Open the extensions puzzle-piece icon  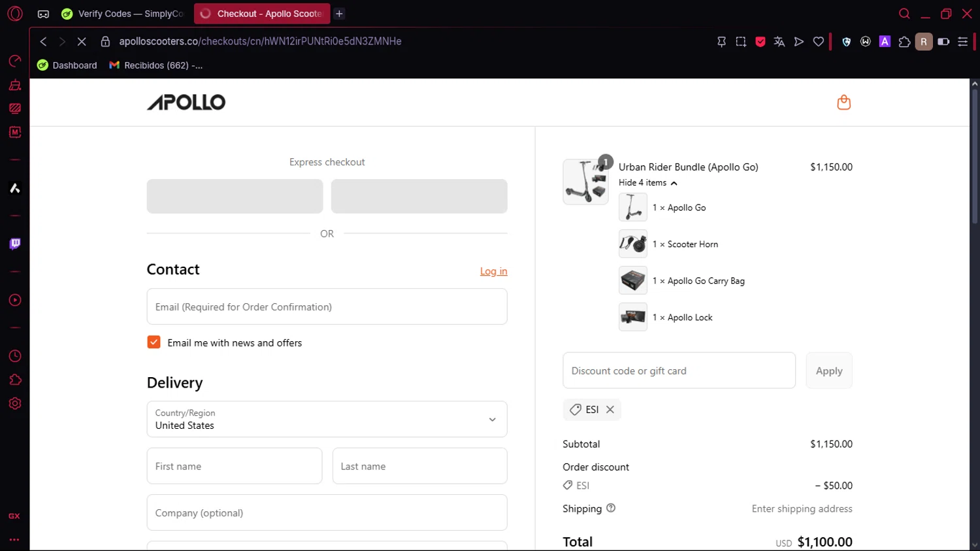point(904,41)
